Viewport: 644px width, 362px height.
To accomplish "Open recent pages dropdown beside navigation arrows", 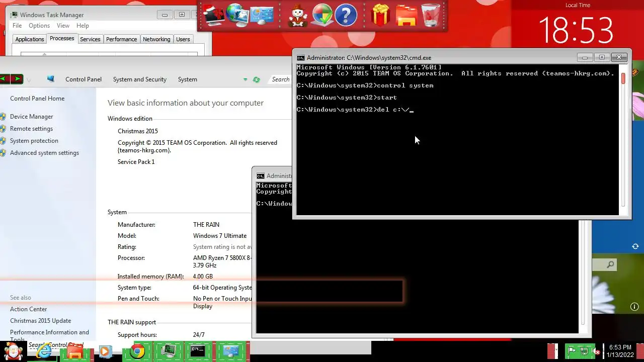I will point(28,79).
